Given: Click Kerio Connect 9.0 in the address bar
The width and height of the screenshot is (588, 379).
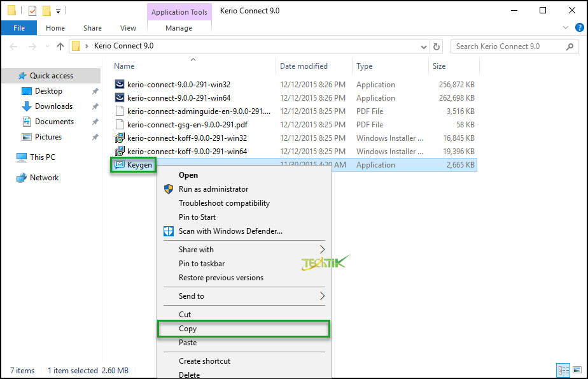Looking at the screenshot, I should [123, 46].
